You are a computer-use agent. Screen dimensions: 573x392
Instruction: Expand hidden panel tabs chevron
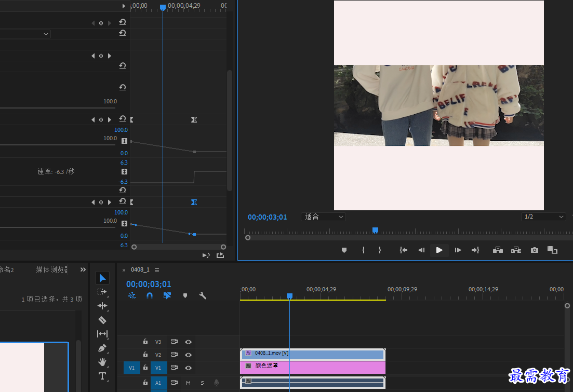(83, 269)
